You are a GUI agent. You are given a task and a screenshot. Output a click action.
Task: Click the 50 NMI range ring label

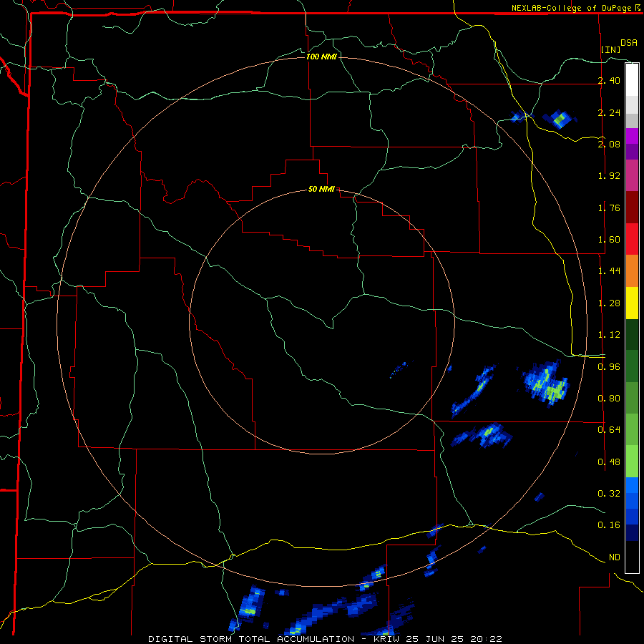[321, 189]
